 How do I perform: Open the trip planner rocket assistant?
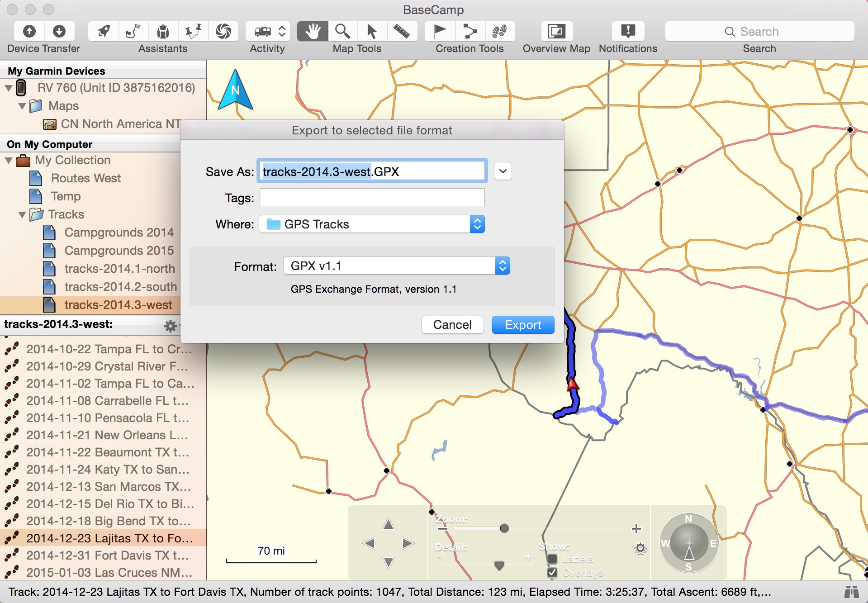click(x=104, y=31)
